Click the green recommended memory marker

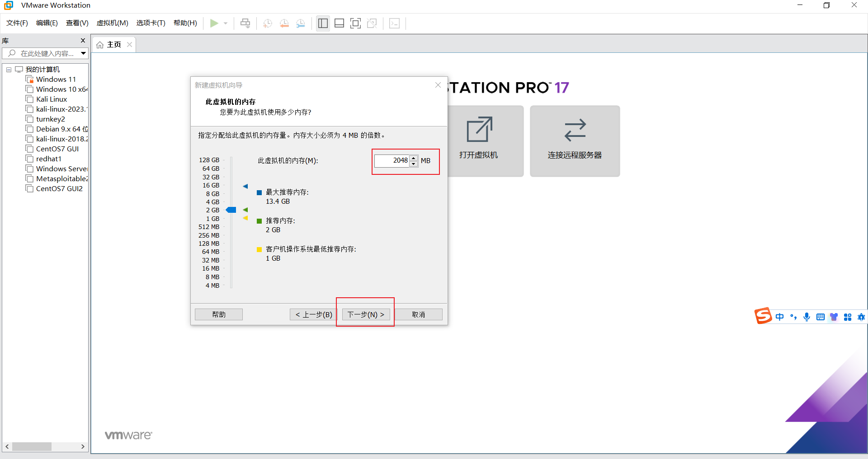coord(245,210)
